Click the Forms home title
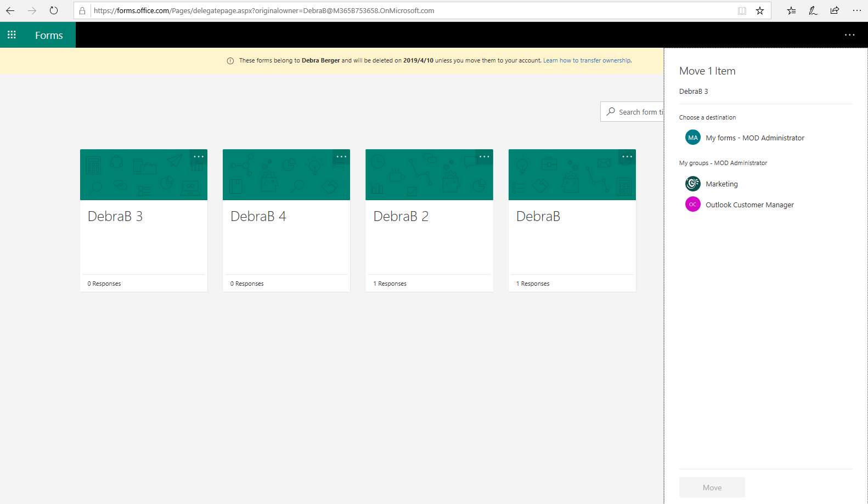 49,35
